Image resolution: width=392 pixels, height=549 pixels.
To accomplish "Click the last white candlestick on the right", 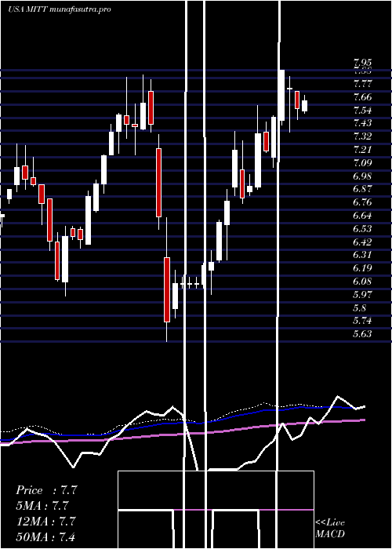I will tap(304, 106).
